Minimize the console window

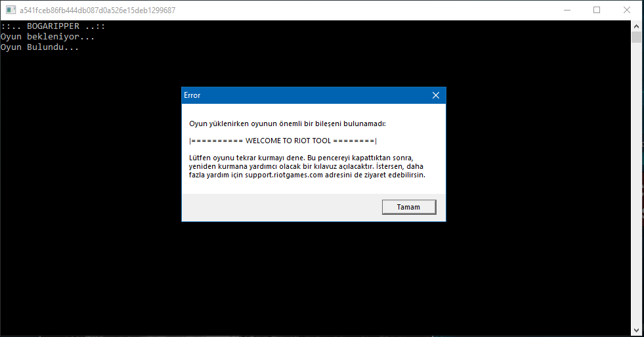coord(567,10)
